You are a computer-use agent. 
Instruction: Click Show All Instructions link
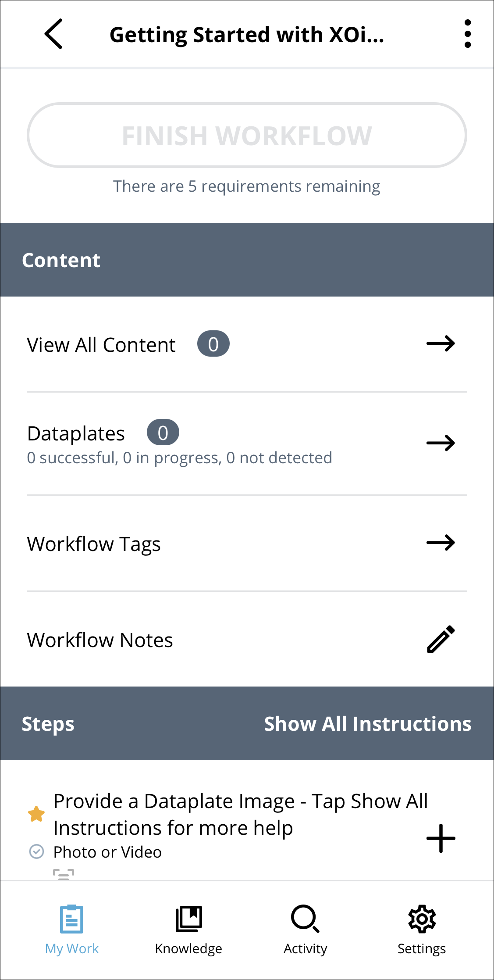pyautogui.click(x=367, y=724)
